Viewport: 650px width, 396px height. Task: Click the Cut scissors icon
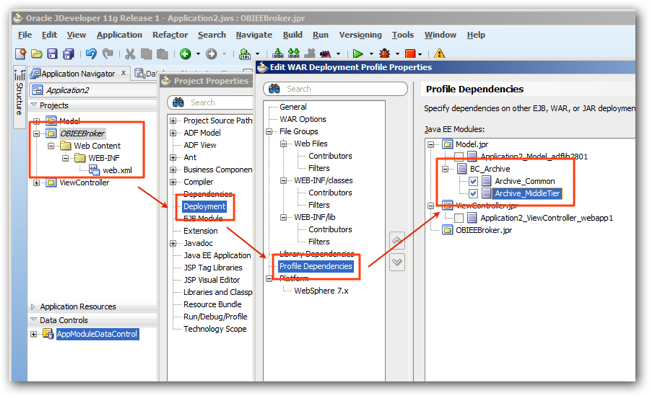point(130,53)
